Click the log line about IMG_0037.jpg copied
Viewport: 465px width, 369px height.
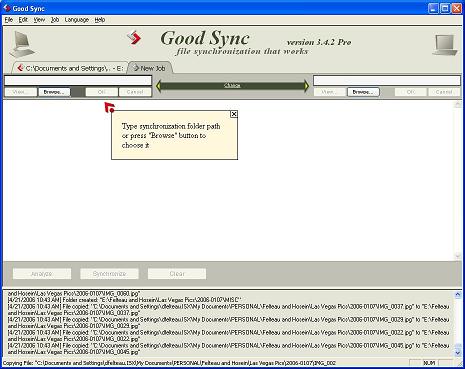228,310
